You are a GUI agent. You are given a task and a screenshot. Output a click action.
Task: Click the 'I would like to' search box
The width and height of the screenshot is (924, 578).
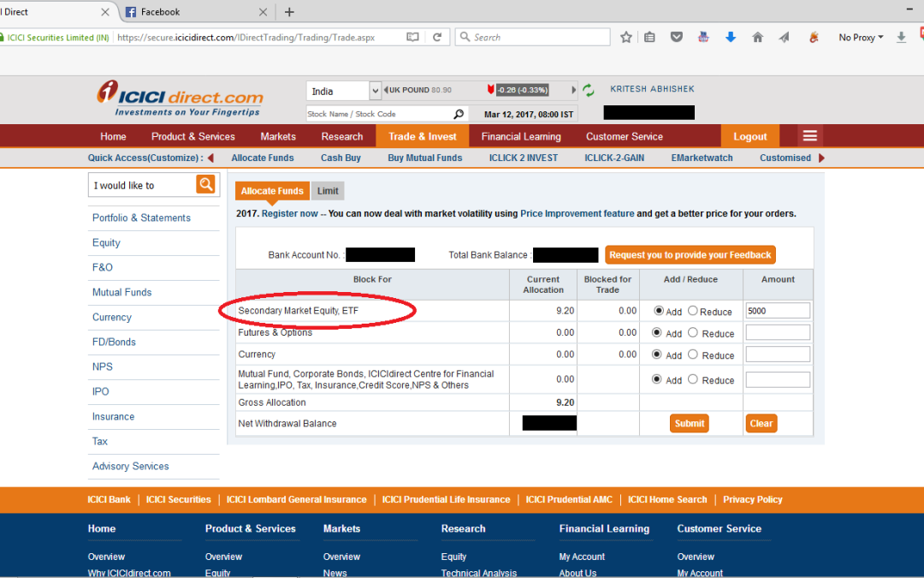[x=142, y=185]
